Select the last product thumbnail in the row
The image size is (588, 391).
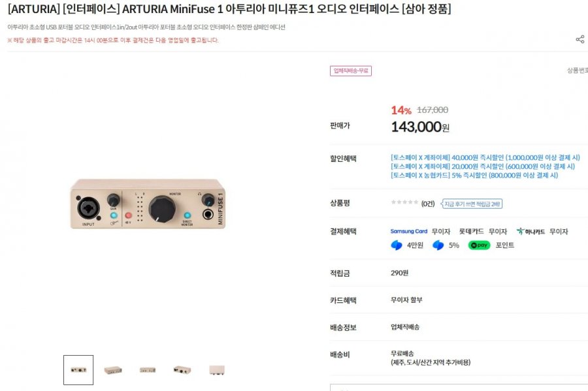(217, 369)
